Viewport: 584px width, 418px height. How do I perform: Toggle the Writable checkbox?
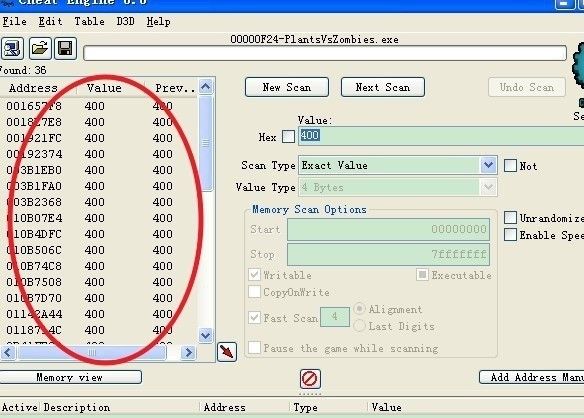[254, 275]
